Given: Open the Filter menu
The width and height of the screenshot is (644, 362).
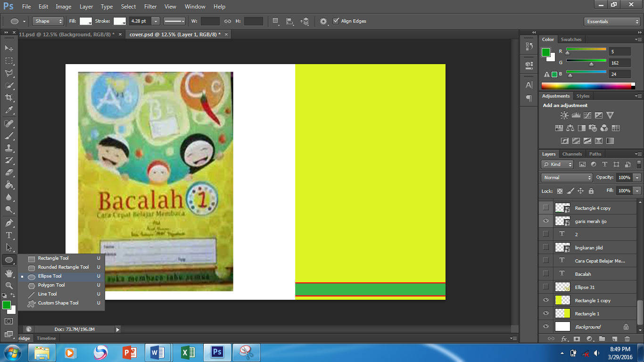Looking at the screenshot, I should coord(150,7).
